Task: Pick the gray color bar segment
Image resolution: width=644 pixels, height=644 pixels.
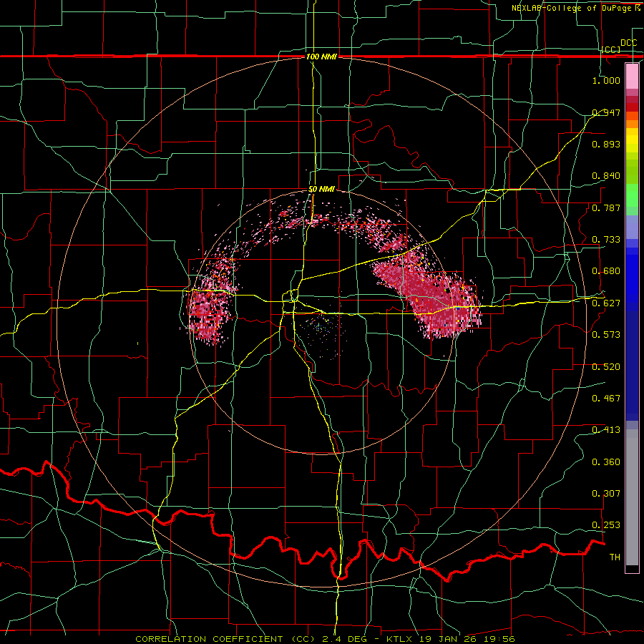Action: (x=632, y=497)
